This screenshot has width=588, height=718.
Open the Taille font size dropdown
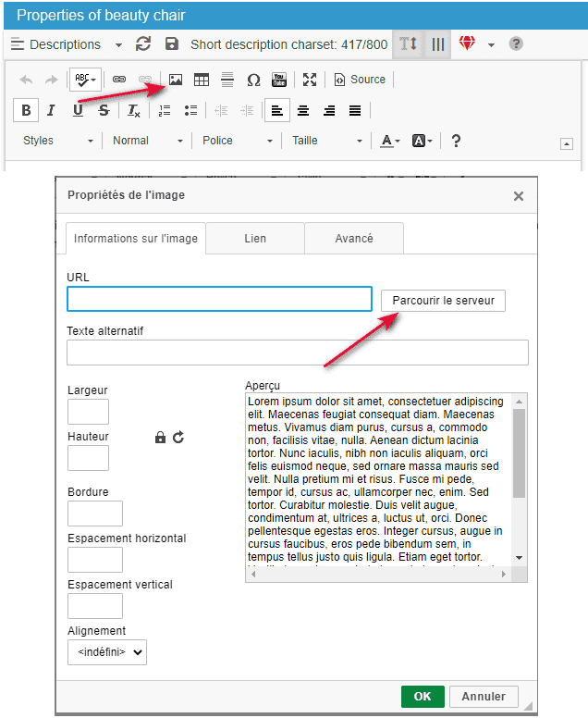(x=326, y=141)
